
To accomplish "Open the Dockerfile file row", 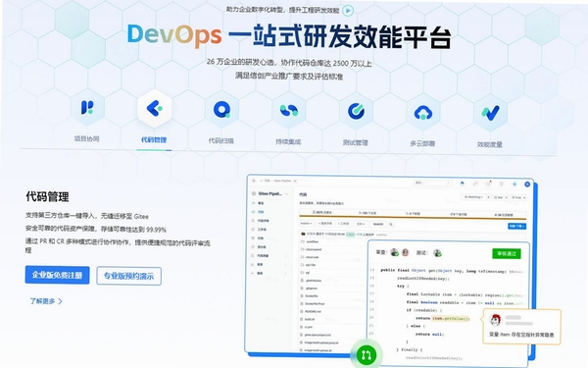I will coord(332,296).
